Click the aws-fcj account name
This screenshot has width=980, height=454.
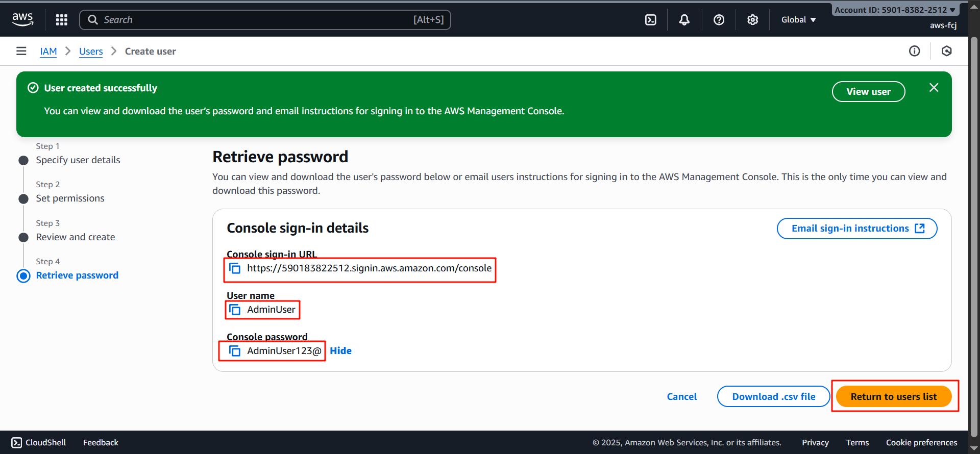coord(943,26)
